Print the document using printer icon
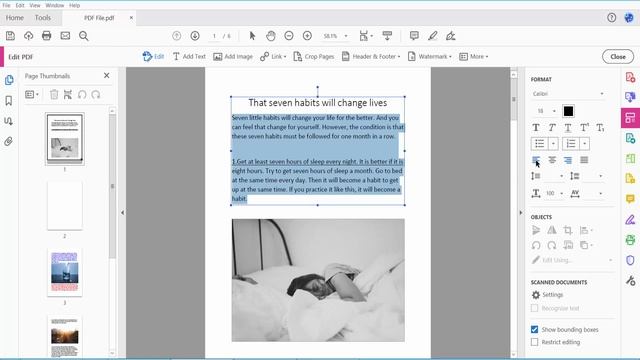 [47, 36]
